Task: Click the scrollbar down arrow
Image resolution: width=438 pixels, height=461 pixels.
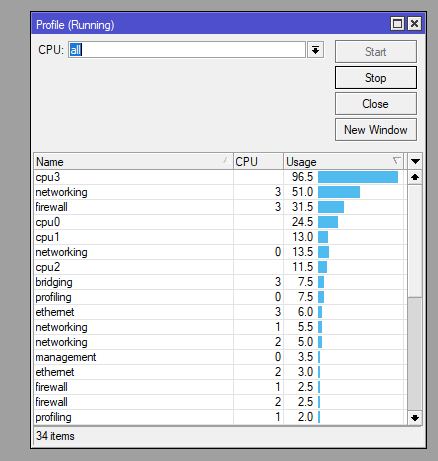Action: (x=415, y=418)
